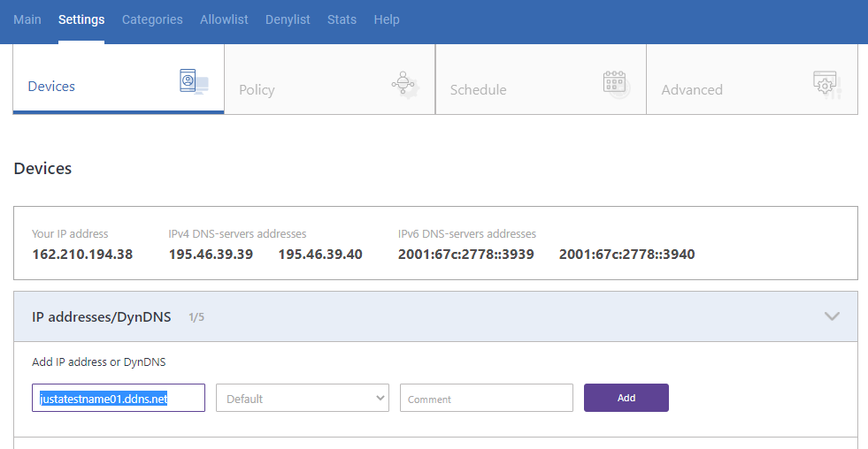The height and width of the screenshot is (449, 868).
Task: Select IPv4 DNS address 195.46.39.40
Action: 320,255
